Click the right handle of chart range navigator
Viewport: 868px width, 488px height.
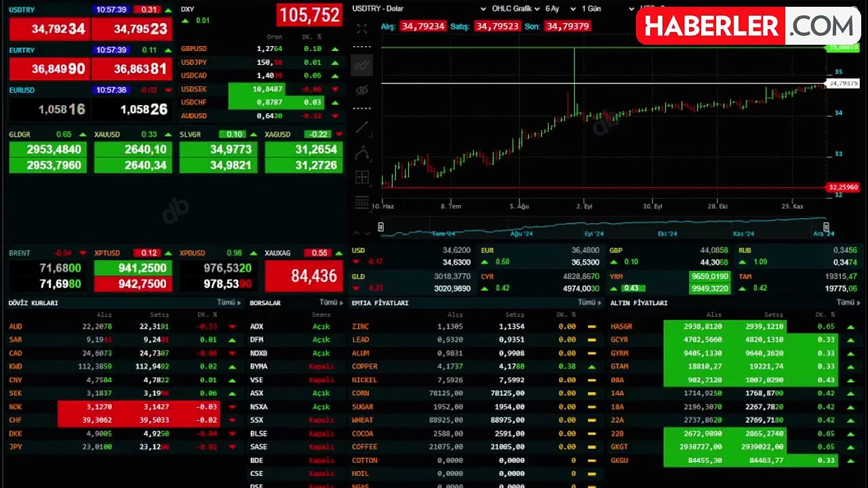[x=826, y=227]
